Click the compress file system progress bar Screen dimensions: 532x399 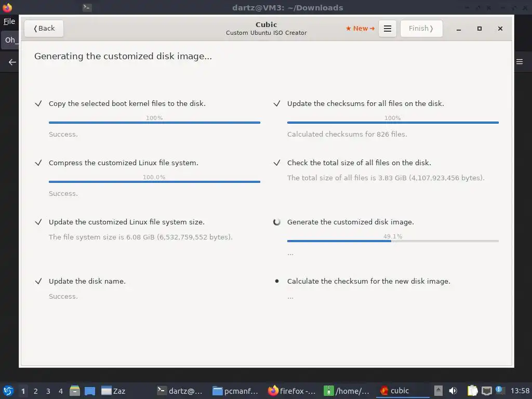coord(154,182)
